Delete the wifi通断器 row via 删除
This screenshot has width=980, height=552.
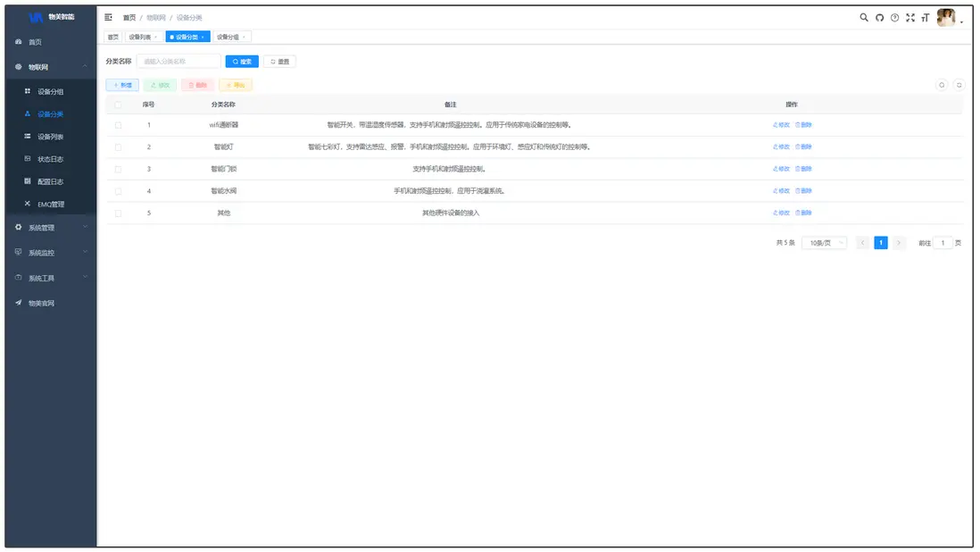(804, 125)
